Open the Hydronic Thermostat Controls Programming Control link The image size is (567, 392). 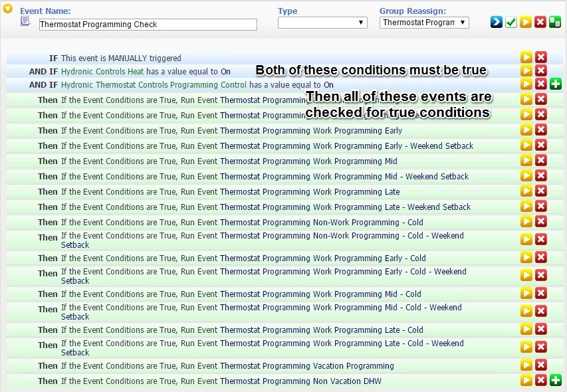pos(154,85)
